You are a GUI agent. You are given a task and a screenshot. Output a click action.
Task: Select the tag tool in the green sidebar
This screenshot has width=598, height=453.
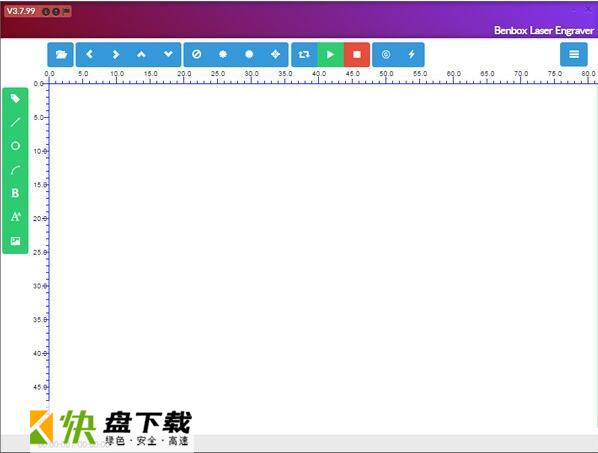15,99
